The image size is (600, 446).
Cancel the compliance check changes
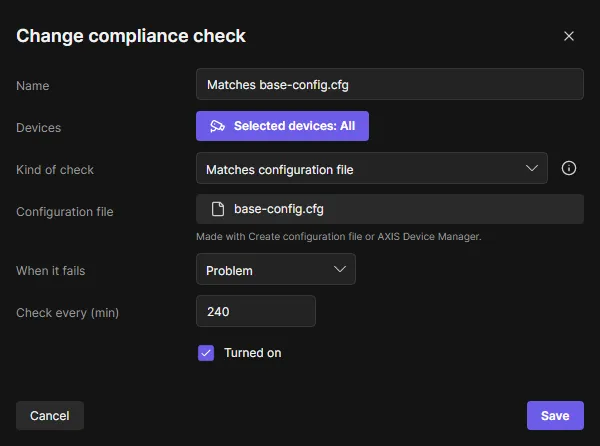[50, 416]
